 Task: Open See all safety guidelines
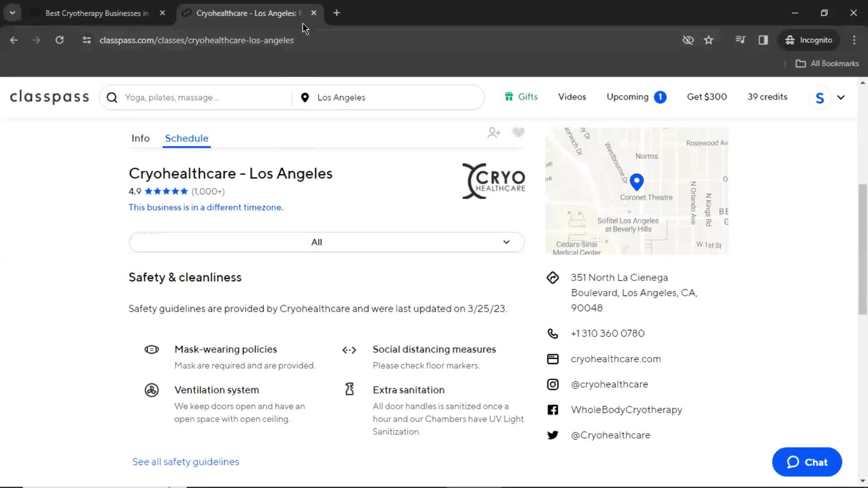point(185,462)
